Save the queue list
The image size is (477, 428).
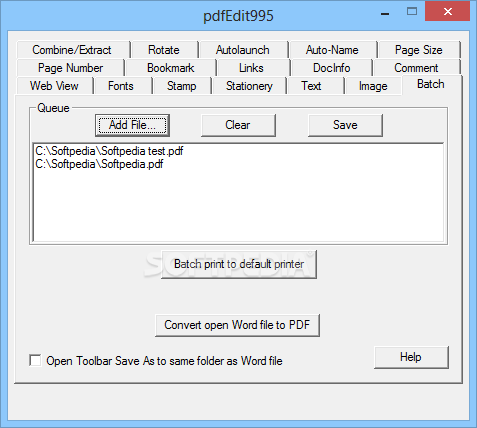345,125
